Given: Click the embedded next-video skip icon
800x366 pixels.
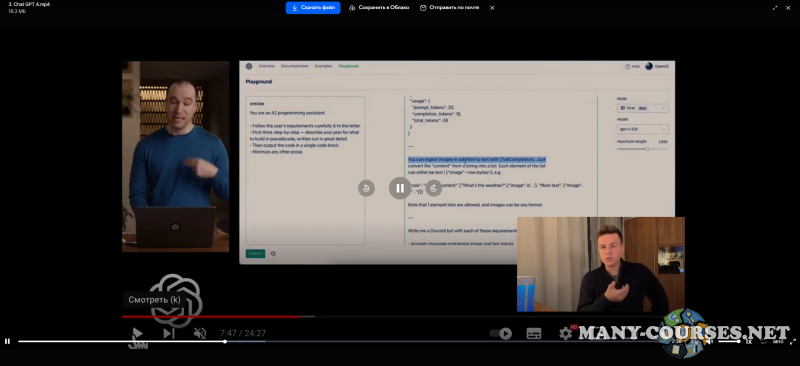Looking at the screenshot, I should (169, 333).
